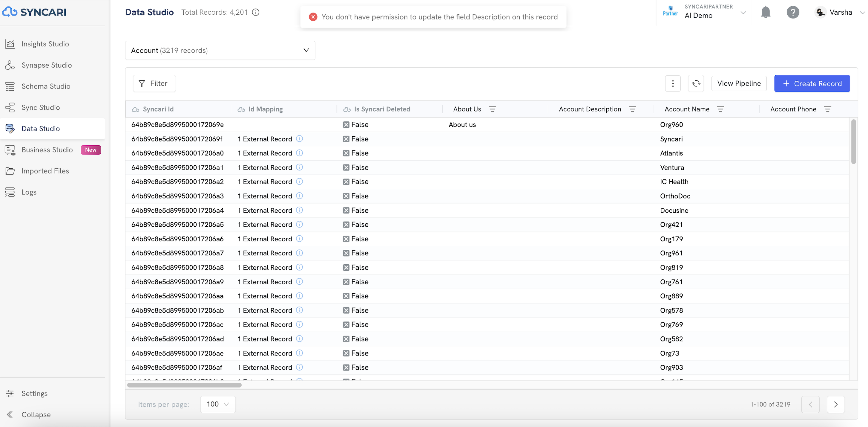
Task: Toggle Is Syncari Deleted for Atlantis row
Action: point(346,153)
